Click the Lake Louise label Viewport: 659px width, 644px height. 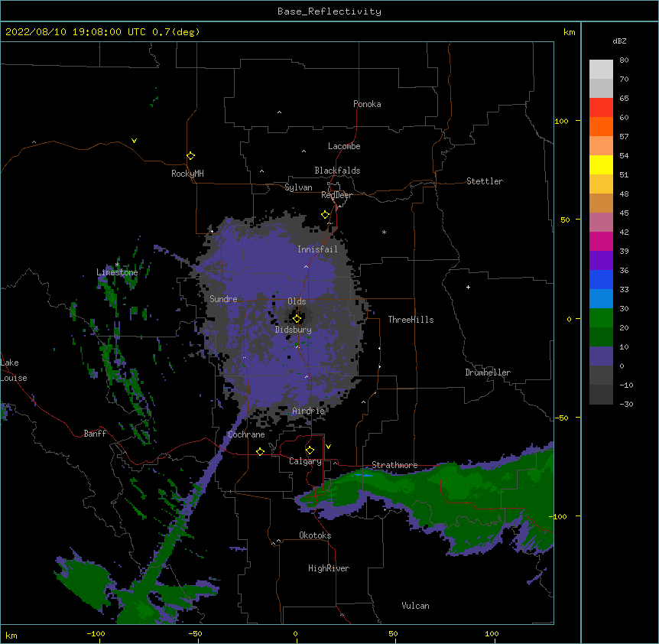pyautogui.click(x=14, y=370)
